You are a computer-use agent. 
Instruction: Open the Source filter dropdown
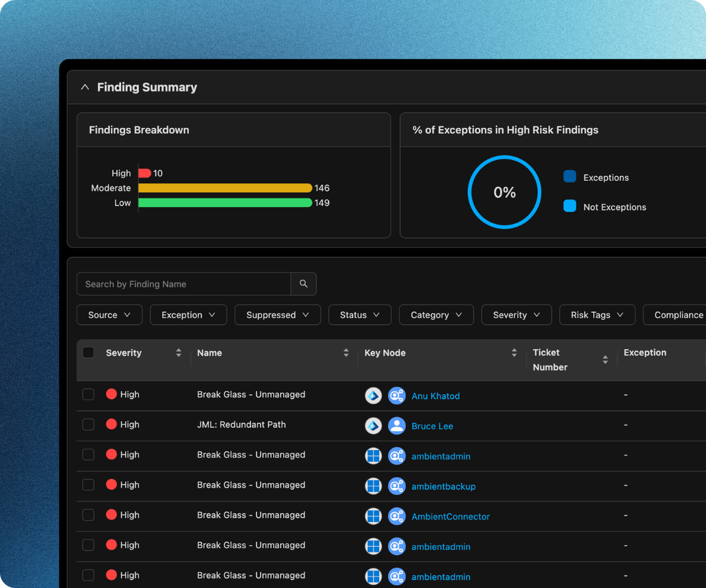point(109,315)
